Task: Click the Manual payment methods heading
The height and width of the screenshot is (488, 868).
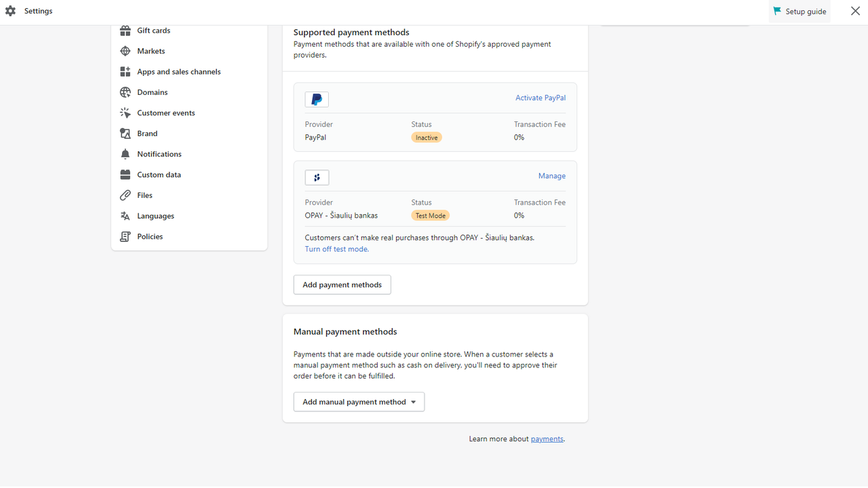Action: click(345, 332)
